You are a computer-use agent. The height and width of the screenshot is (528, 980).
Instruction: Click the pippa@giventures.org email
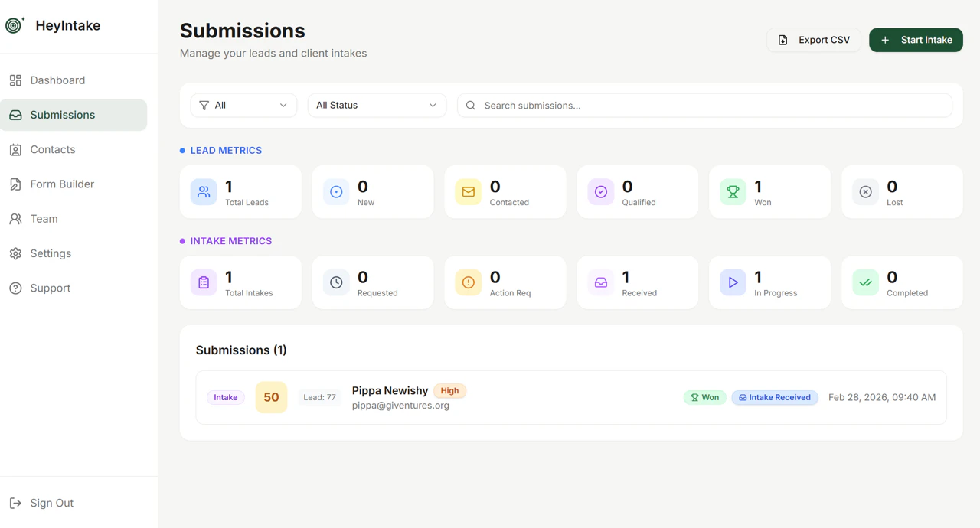[400, 406]
